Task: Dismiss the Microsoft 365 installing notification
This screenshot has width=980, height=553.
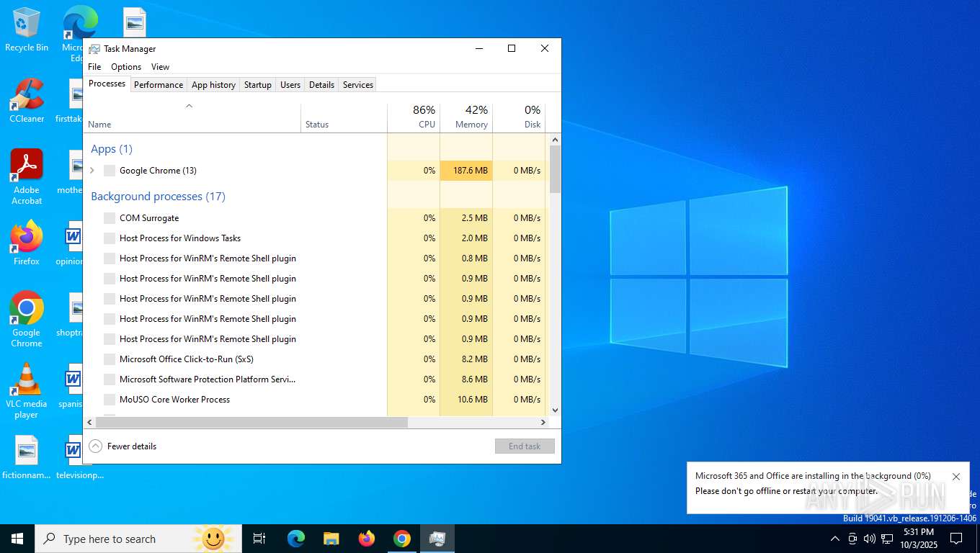Action: pos(956,477)
